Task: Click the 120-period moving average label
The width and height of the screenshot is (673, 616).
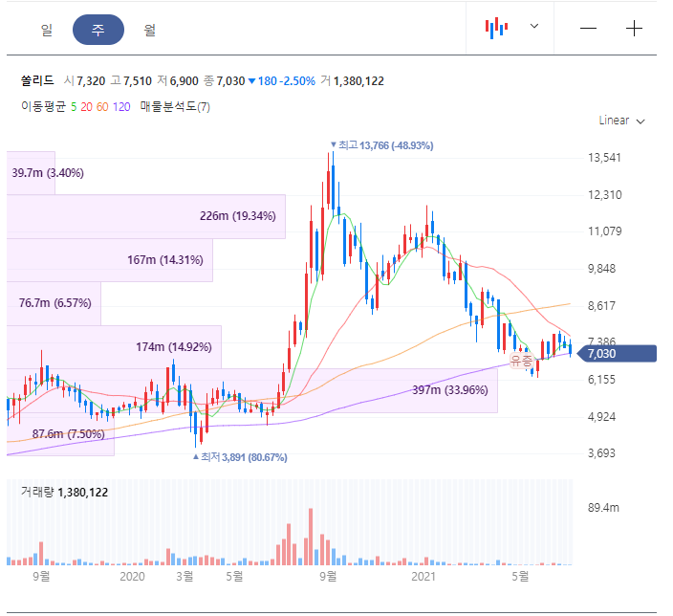Action: tap(121, 107)
